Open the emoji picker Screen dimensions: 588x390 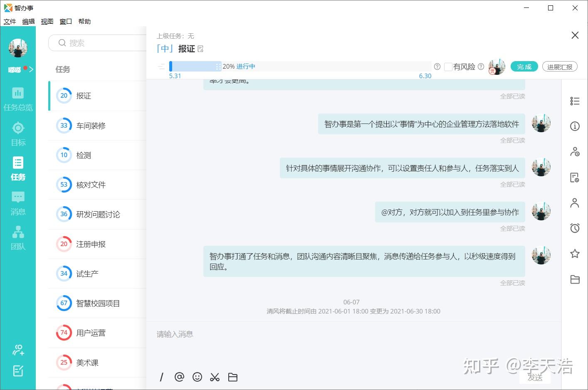(197, 377)
